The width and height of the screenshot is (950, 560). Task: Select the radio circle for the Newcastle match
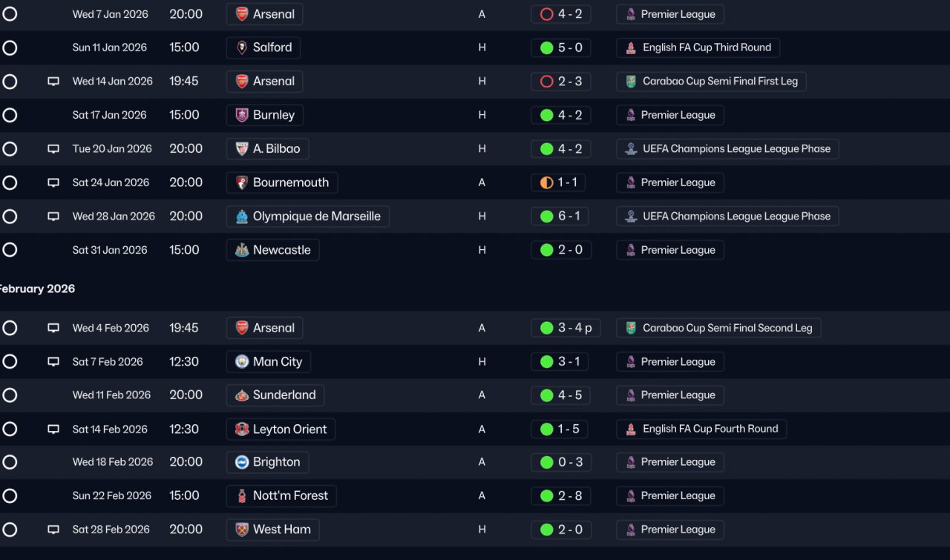click(x=10, y=250)
